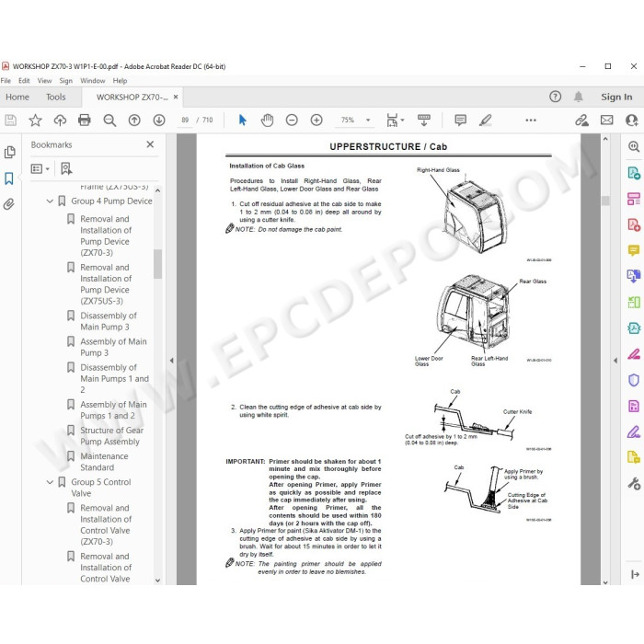
Task: Select the highlight pen tool
Action: (x=486, y=120)
